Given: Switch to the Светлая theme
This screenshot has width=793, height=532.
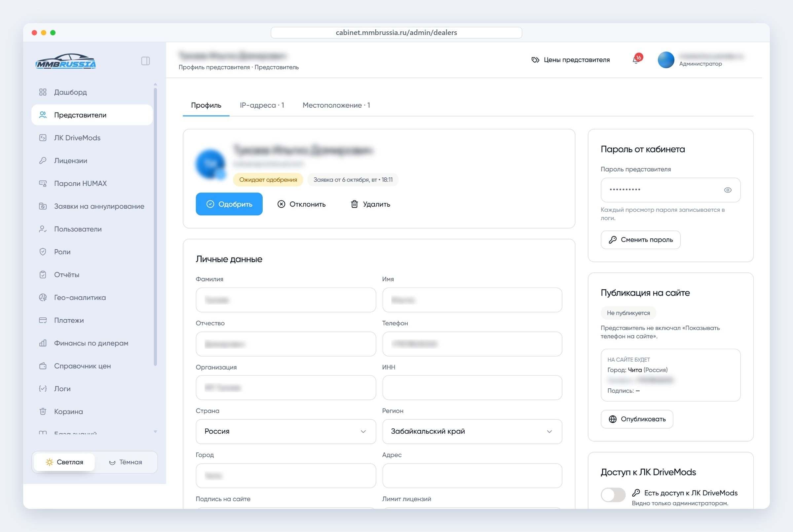Looking at the screenshot, I should (64, 462).
